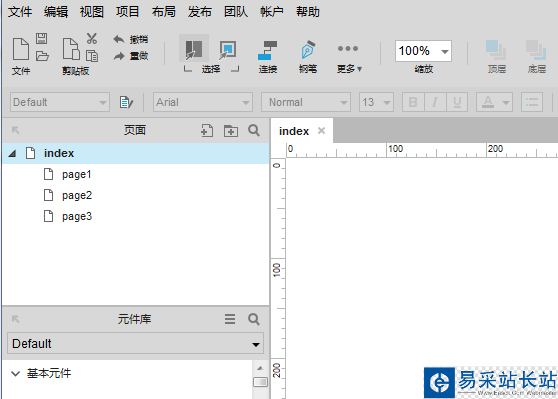Click the paste clipboard icon
The height and width of the screenshot is (399, 558).
(x=71, y=49)
